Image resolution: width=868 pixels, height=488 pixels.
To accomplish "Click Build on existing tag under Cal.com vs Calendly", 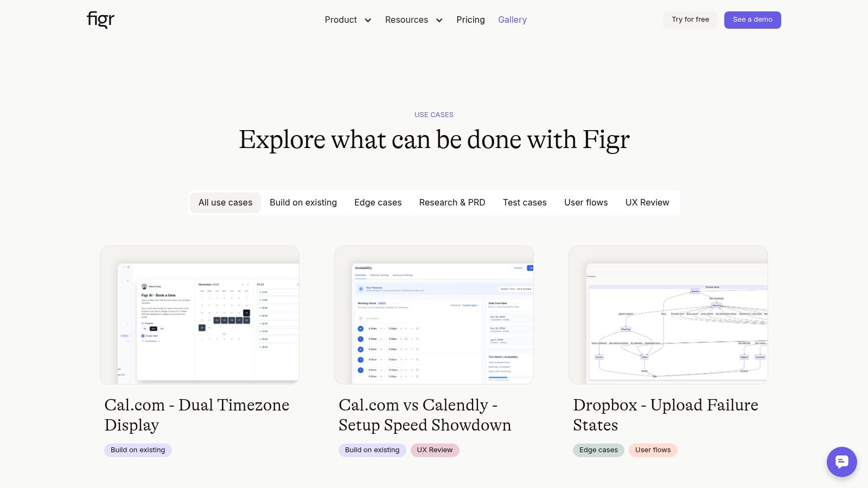I will click(372, 450).
